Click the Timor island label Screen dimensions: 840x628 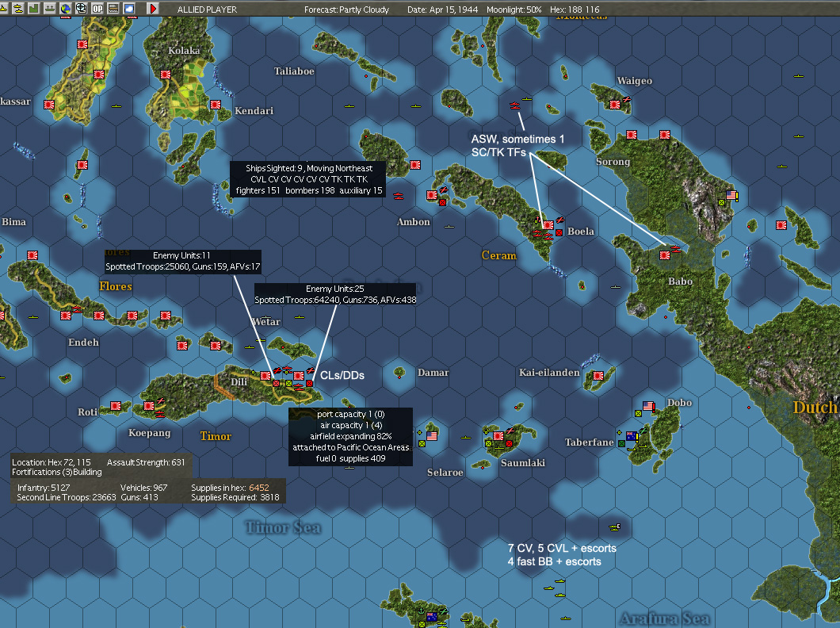[x=216, y=436]
